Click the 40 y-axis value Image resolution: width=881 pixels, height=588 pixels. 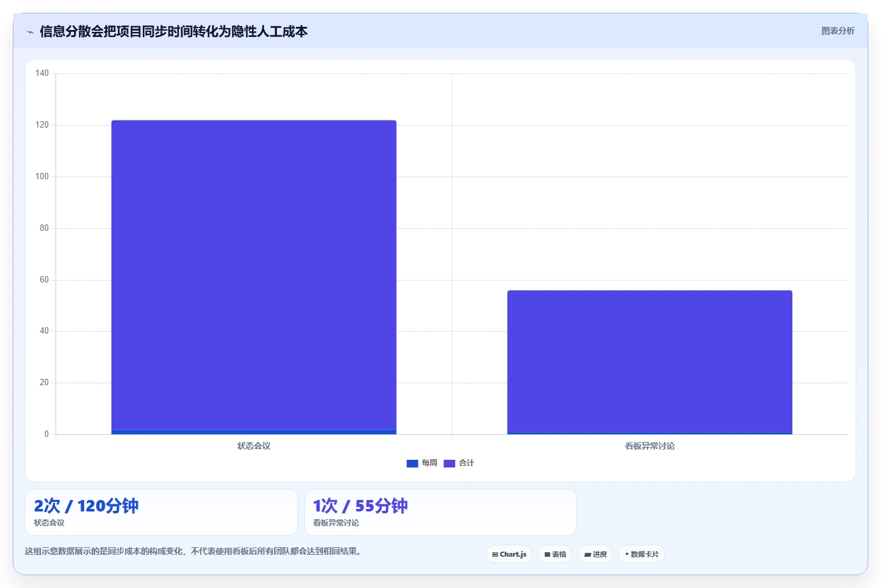click(44, 331)
